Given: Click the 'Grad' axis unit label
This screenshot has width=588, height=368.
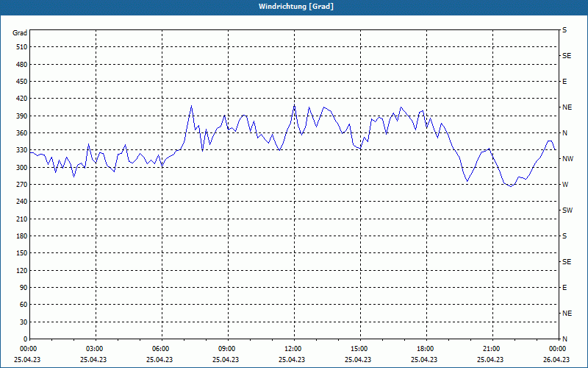Looking at the screenshot, I should click(x=20, y=33).
